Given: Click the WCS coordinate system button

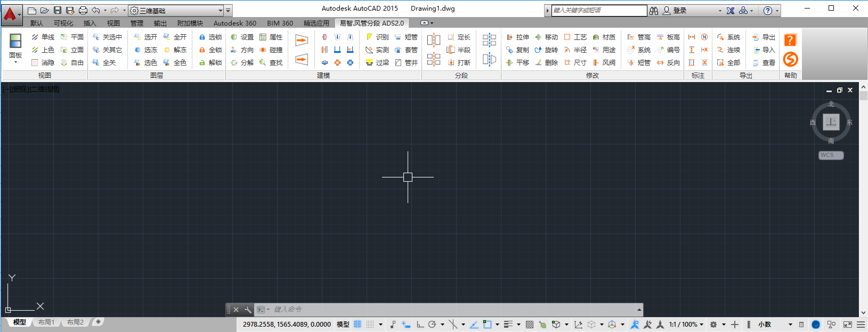Looking at the screenshot, I should 831,155.
